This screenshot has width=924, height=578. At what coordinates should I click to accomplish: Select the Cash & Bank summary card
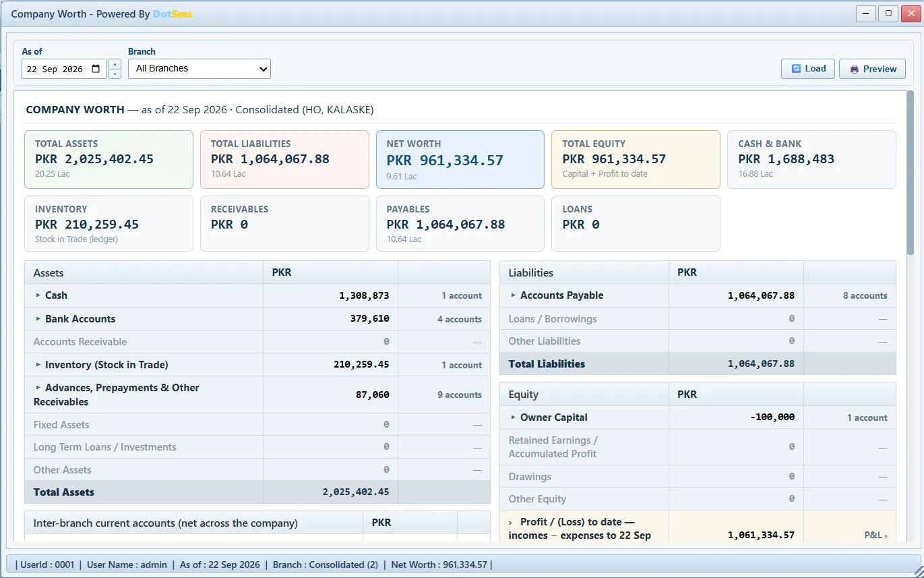[811, 159]
